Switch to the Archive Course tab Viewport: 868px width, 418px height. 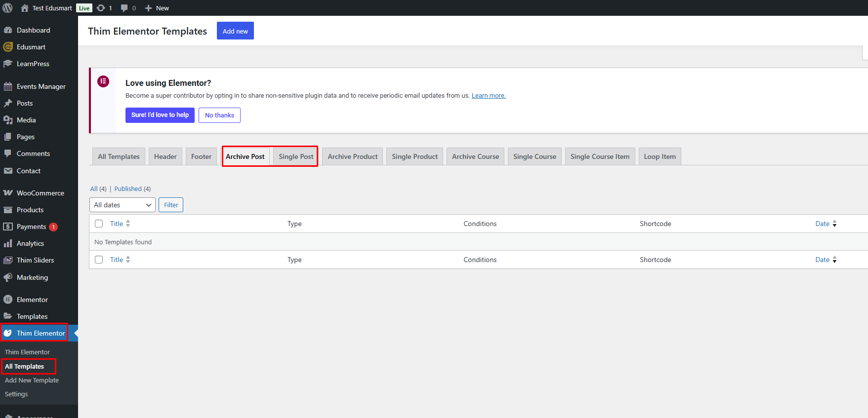[475, 156]
